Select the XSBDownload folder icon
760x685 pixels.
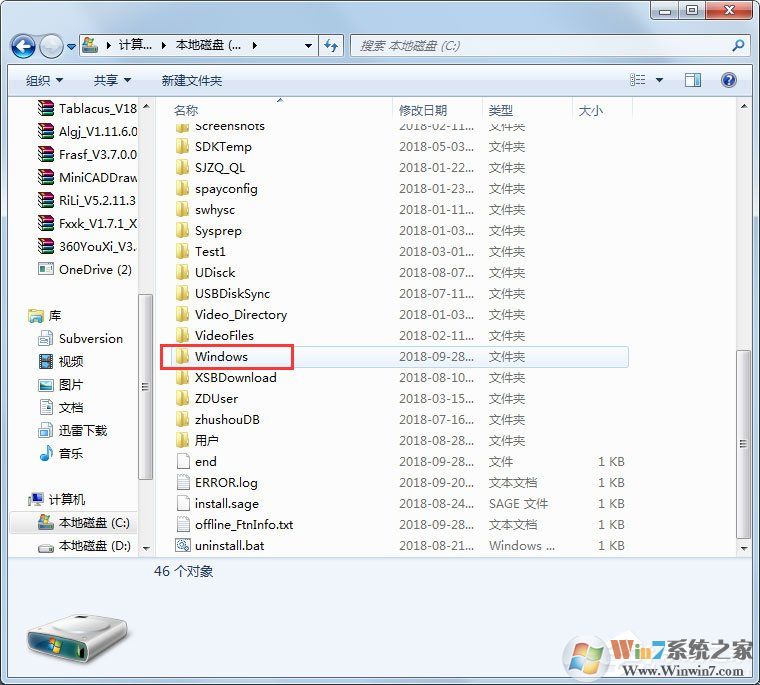tap(182, 378)
